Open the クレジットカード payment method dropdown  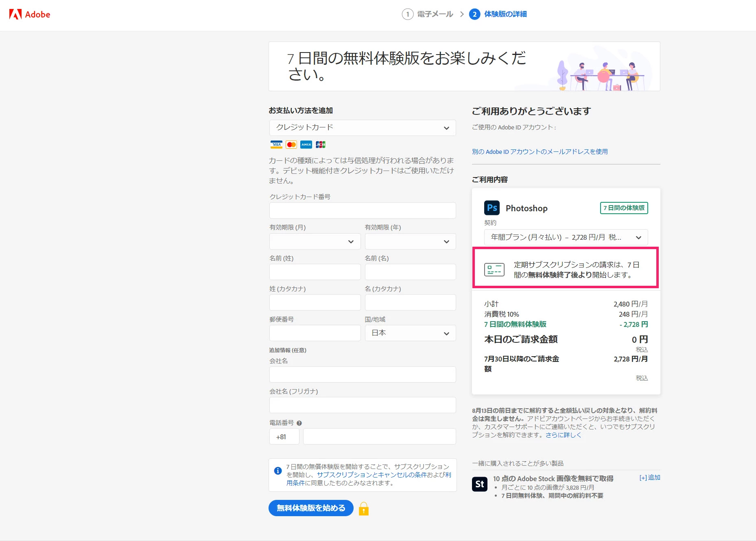coord(363,128)
